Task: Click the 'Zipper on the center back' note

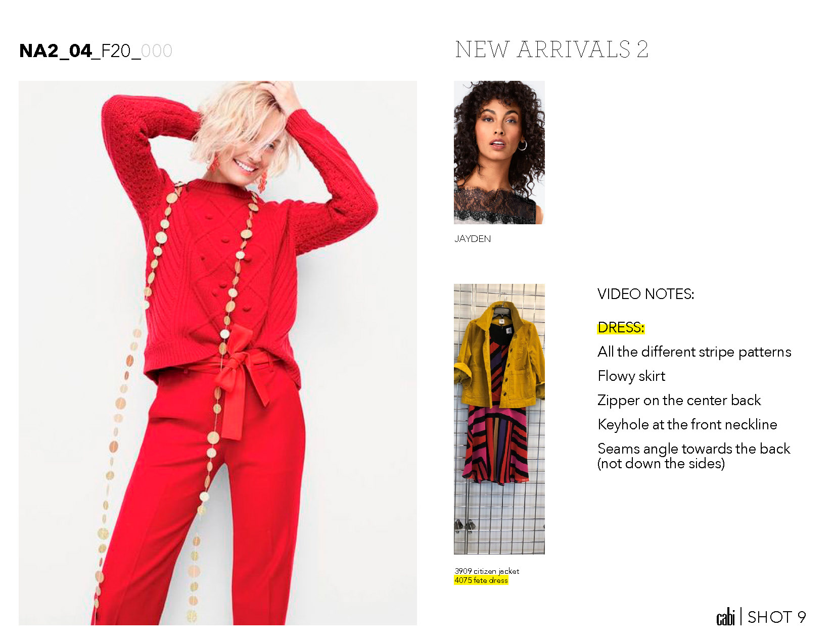Action: (x=679, y=400)
